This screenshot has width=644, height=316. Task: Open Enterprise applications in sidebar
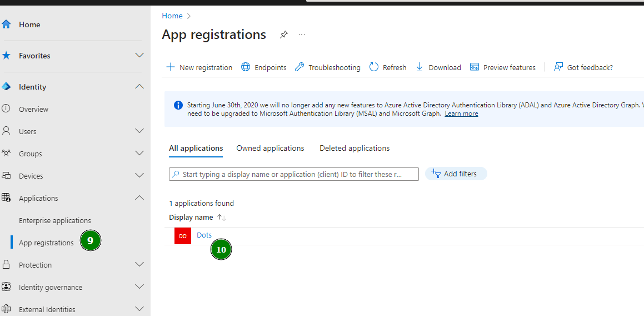pos(55,220)
